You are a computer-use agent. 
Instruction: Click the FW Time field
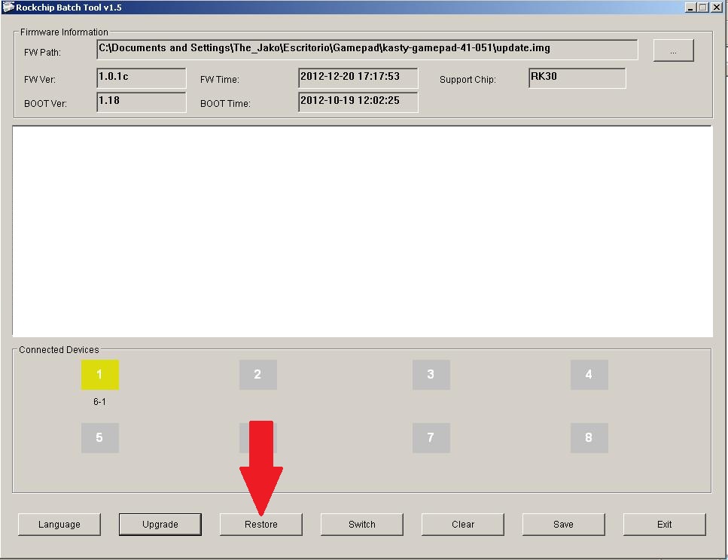coord(358,78)
